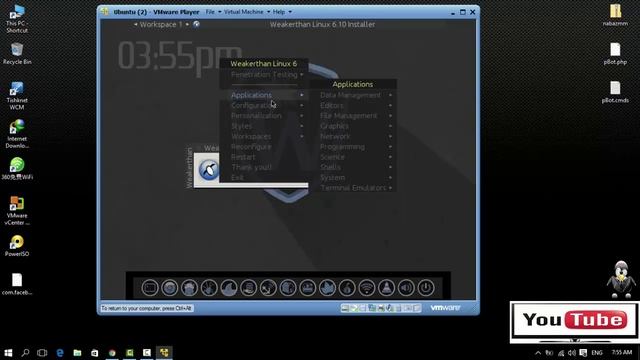
Task: Click the padlock icon in the dock
Action: [347, 288]
